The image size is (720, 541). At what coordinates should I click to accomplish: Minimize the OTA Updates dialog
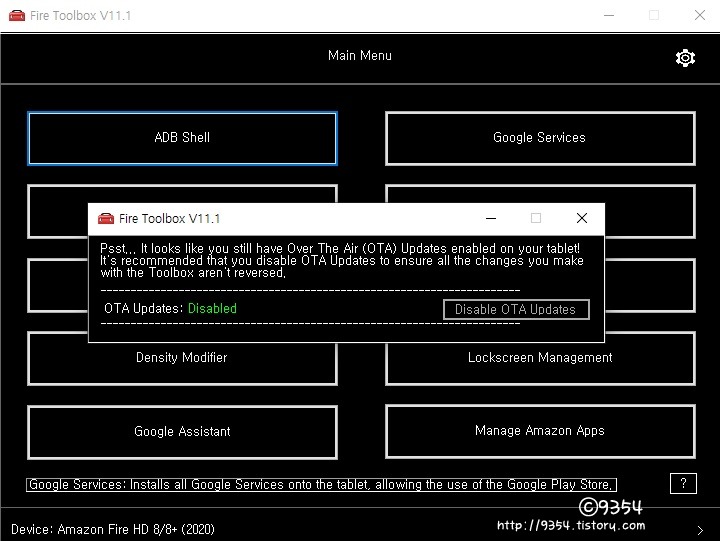(491, 218)
